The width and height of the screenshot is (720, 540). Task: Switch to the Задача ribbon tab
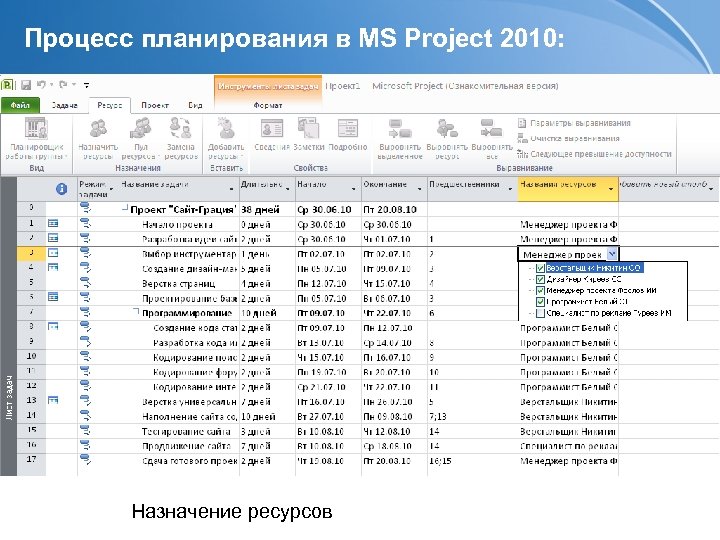coord(64,105)
